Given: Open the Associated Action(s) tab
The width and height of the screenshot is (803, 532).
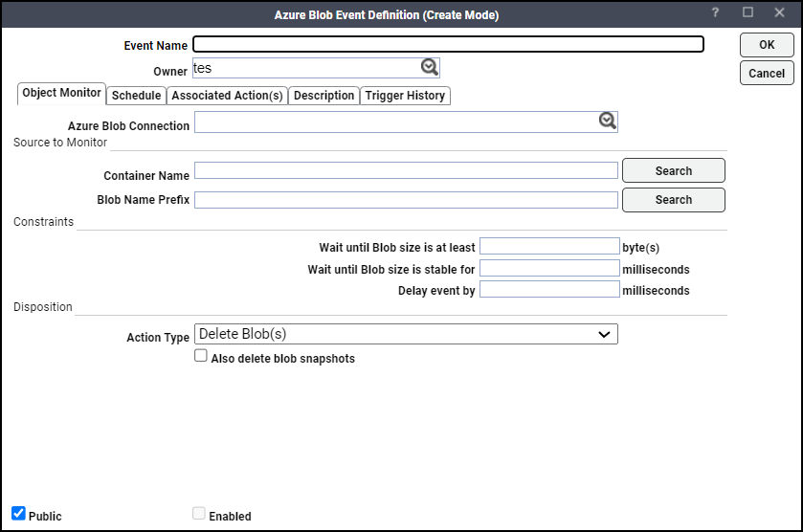Looking at the screenshot, I should pos(227,96).
